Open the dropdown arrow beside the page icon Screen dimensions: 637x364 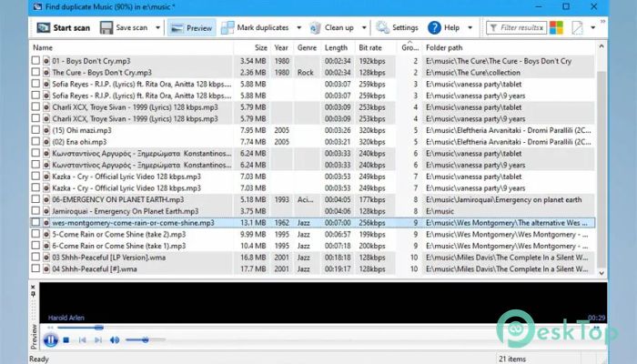point(593,27)
